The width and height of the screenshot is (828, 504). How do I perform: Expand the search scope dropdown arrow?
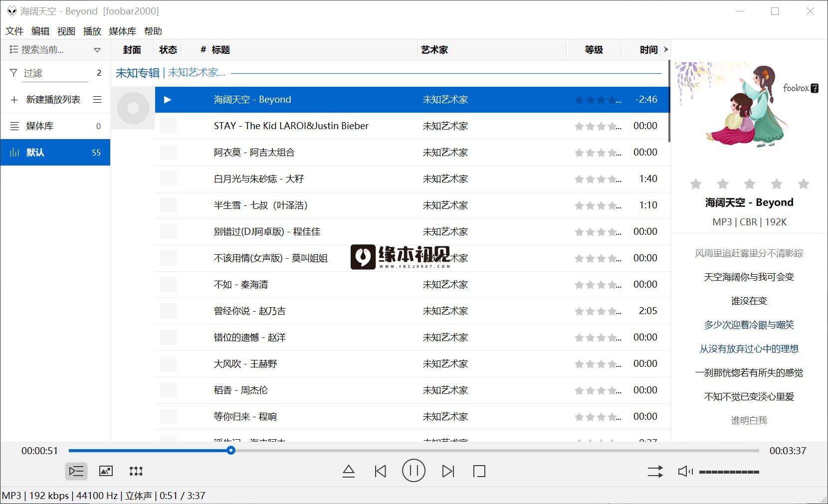[x=97, y=50]
